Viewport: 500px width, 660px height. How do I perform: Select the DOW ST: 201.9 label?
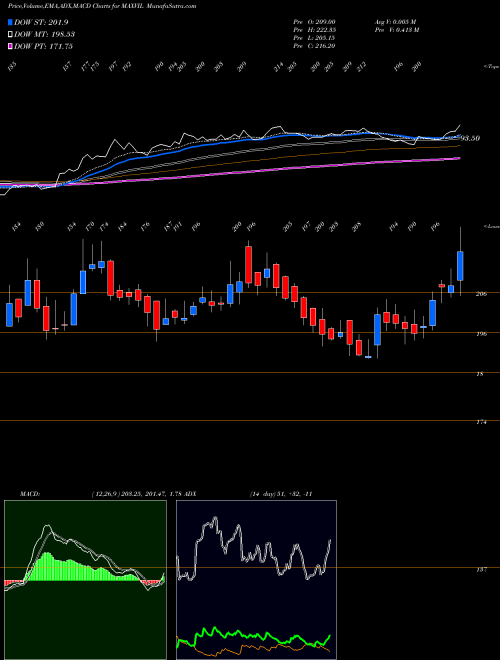point(41,22)
